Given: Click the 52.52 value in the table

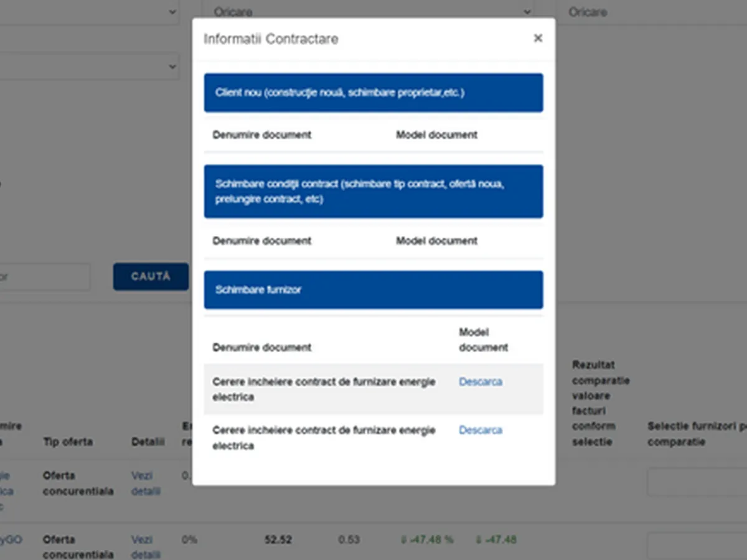Looking at the screenshot, I should (278, 539).
